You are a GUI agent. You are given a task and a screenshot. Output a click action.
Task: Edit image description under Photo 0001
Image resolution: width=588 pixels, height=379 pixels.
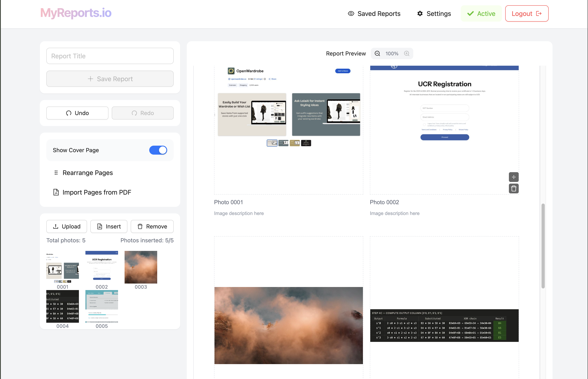point(239,213)
